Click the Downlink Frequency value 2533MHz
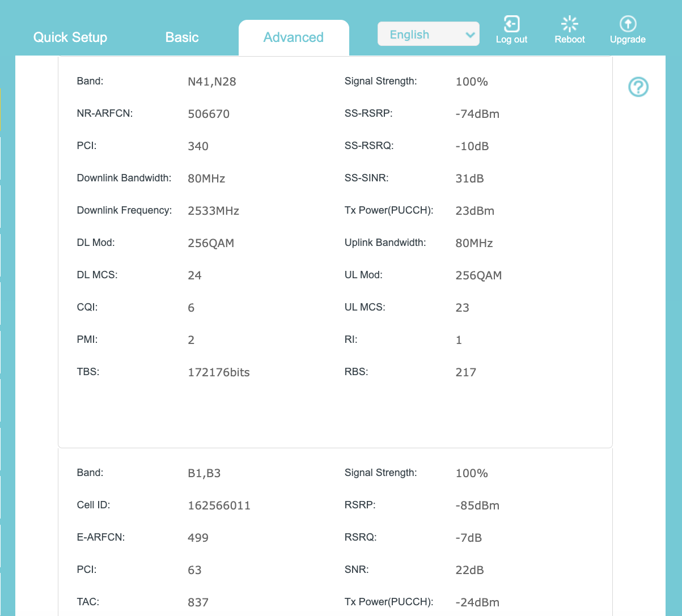Viewport: 682px width, 616px height. 213,211
